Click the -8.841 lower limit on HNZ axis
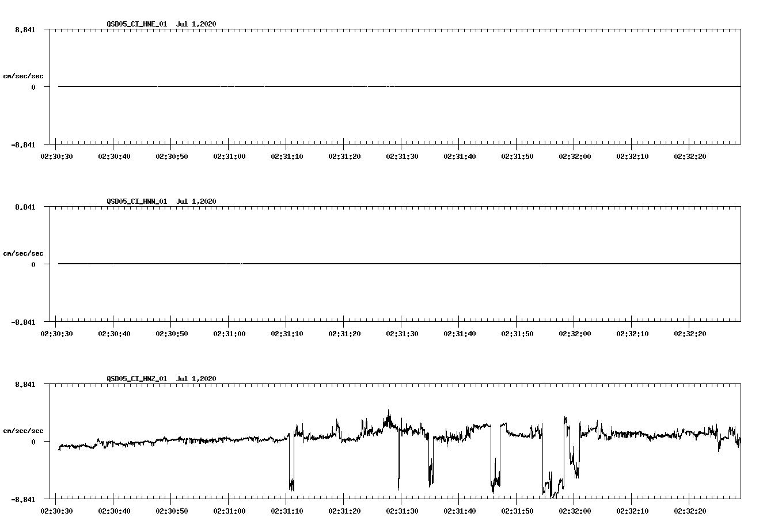Screen dimensions: 782x532 23,500
